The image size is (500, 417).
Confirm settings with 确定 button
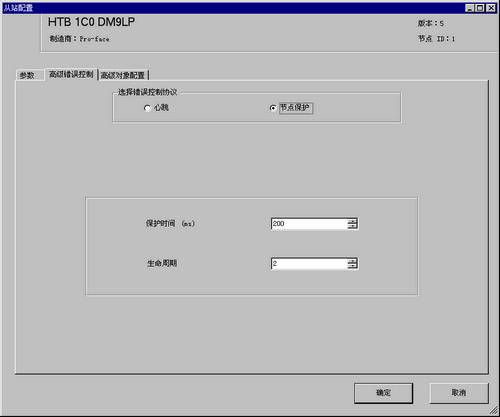pos(383,393)
